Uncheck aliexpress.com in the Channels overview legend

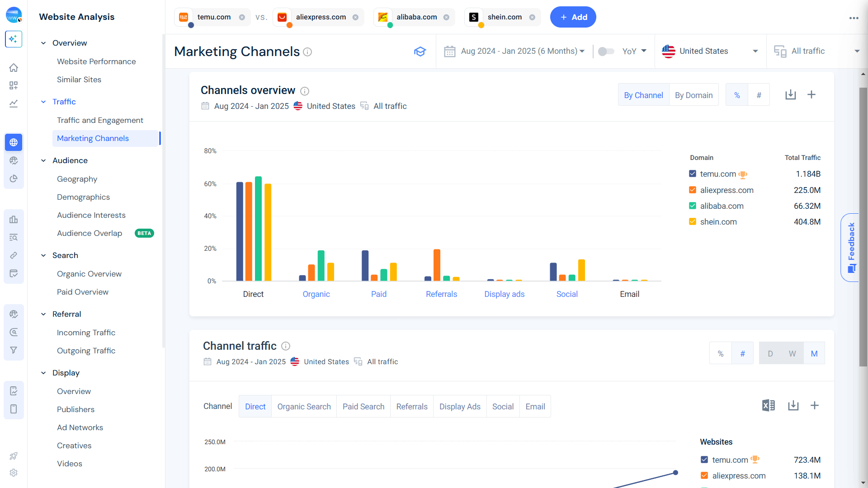point(692,190)
